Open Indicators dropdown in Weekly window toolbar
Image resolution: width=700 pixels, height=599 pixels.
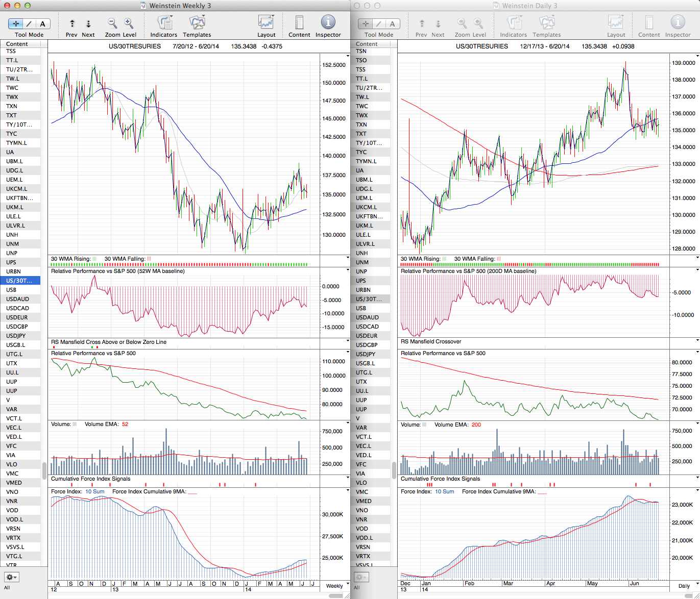(x=164, y=23)
